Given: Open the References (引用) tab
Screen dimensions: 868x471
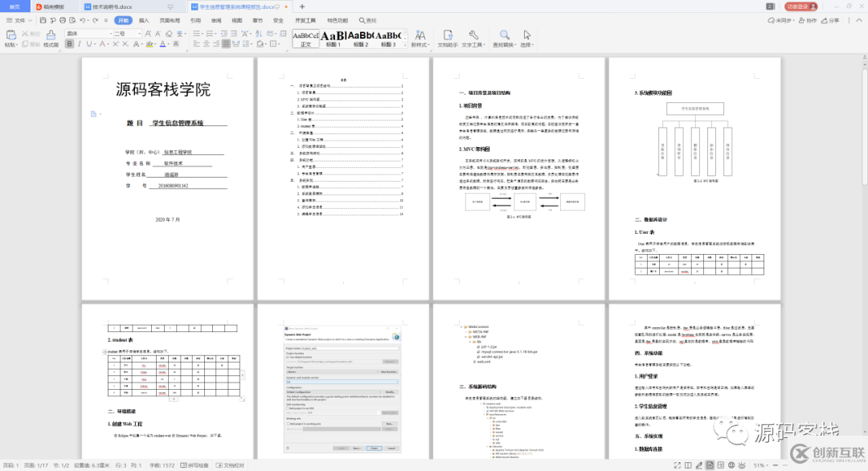Looking at the screenshot, I should 195,20.
